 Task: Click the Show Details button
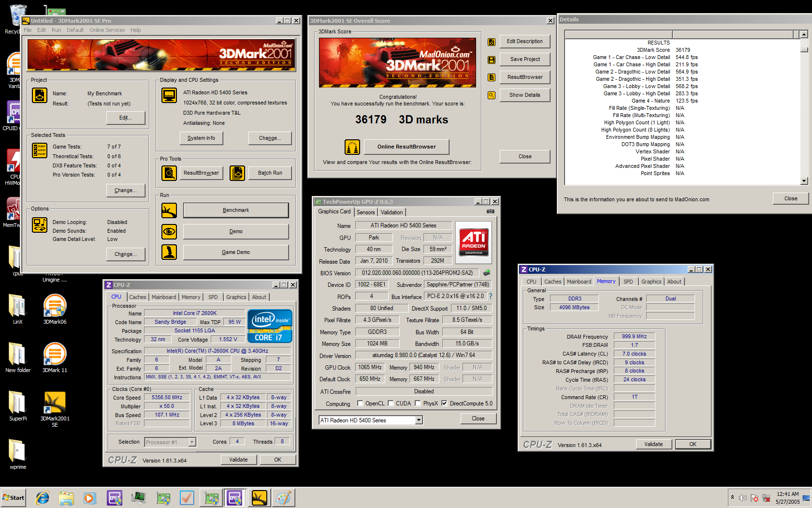[525, 95]
